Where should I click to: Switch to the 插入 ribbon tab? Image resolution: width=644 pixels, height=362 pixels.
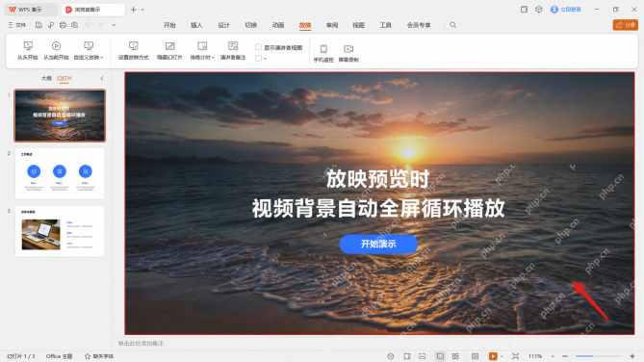tap(196, 25)
